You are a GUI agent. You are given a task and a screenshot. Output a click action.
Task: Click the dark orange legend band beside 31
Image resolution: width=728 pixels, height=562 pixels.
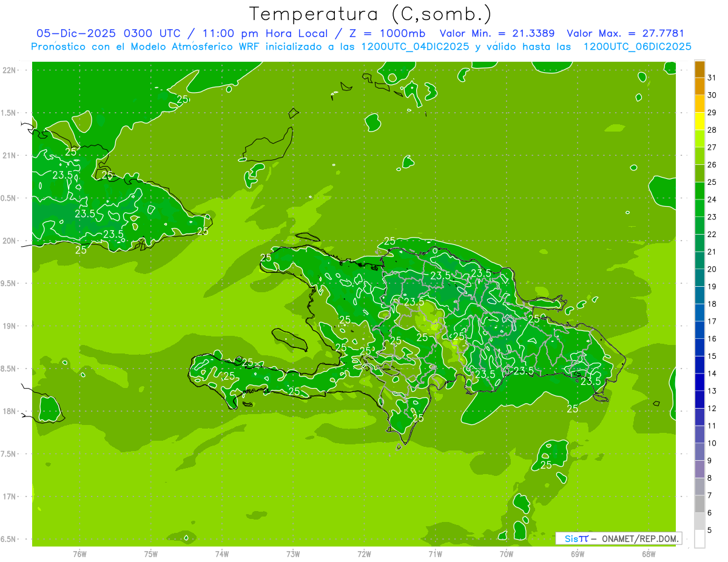coord(699,70)
